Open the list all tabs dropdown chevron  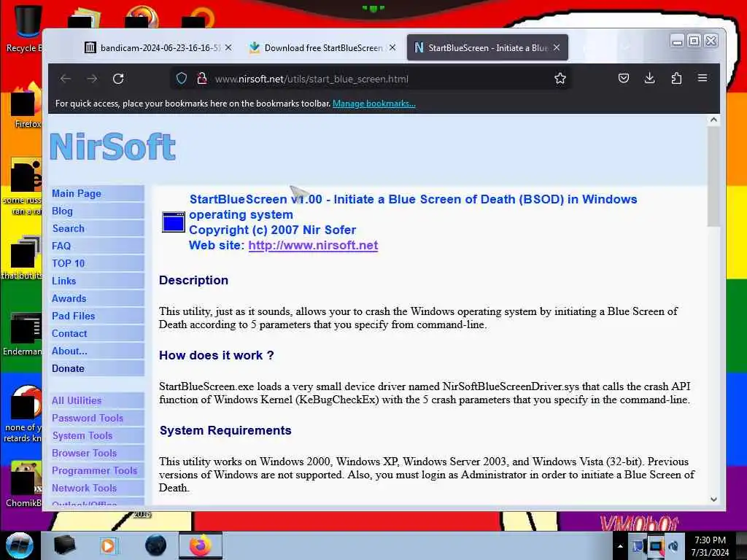point(626,47)
